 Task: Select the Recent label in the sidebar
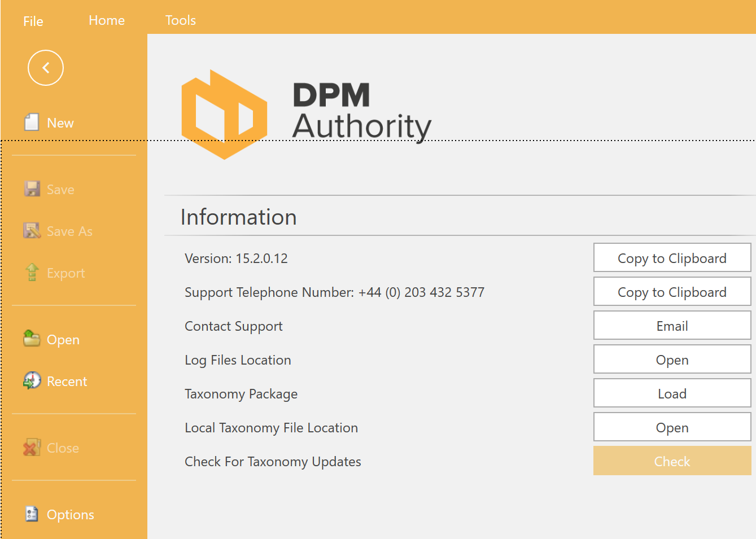(67, 382)
